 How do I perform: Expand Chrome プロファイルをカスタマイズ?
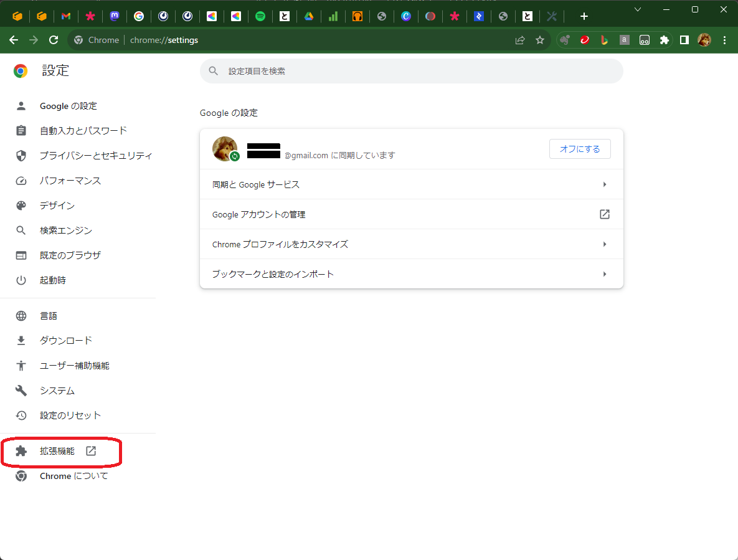tap(411, 244)
